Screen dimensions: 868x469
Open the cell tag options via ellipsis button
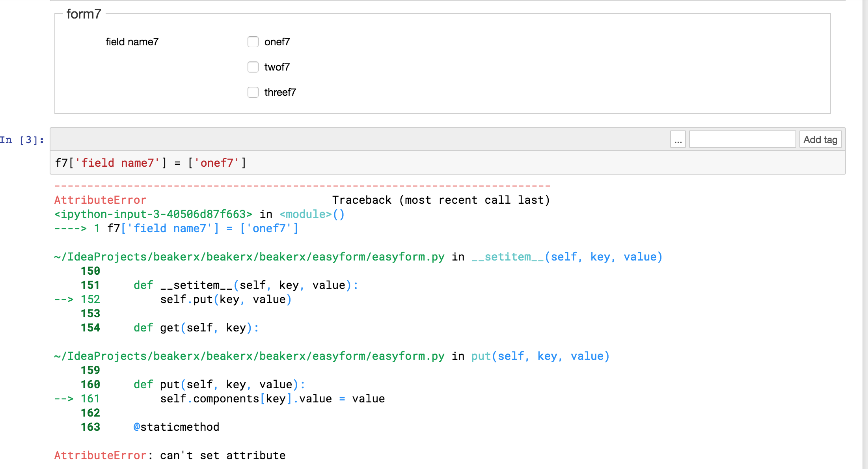pyautogui.click(x=678, y=139)
